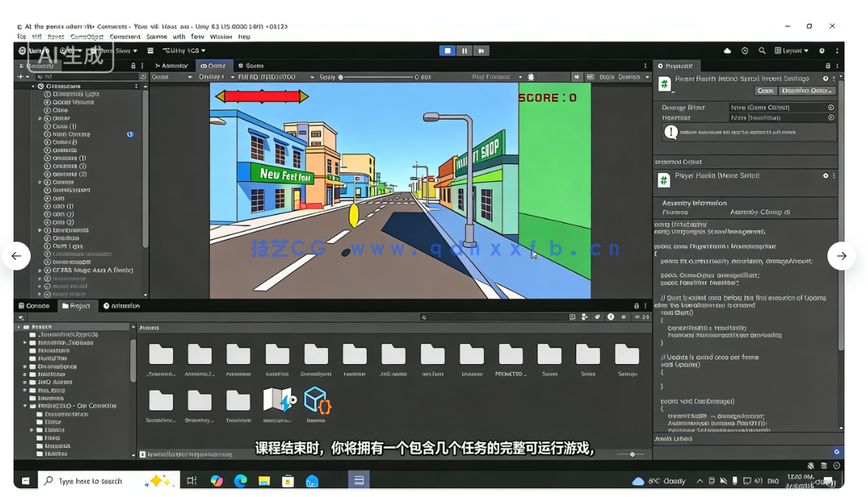The image size is (868, 497).
Task: Click the warning icon in the Inspector message box
Action: tap(672, 132)
